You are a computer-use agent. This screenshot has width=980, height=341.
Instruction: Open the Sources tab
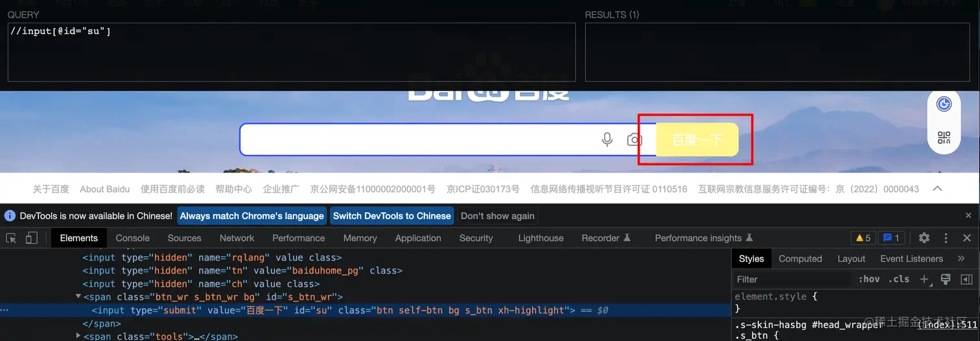click(184, 238)
